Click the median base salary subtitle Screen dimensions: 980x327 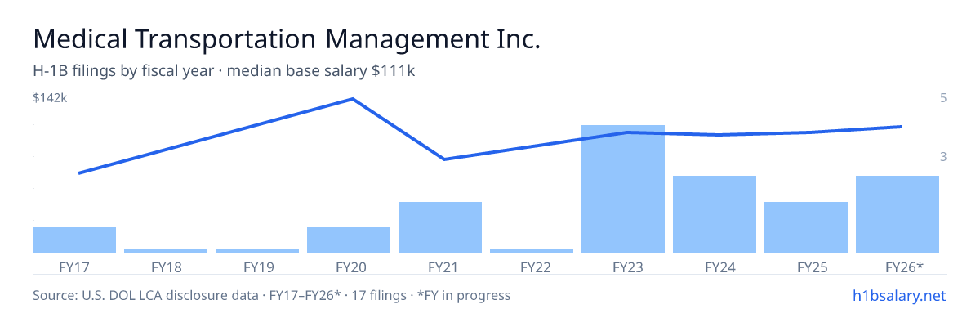[321, 71]
